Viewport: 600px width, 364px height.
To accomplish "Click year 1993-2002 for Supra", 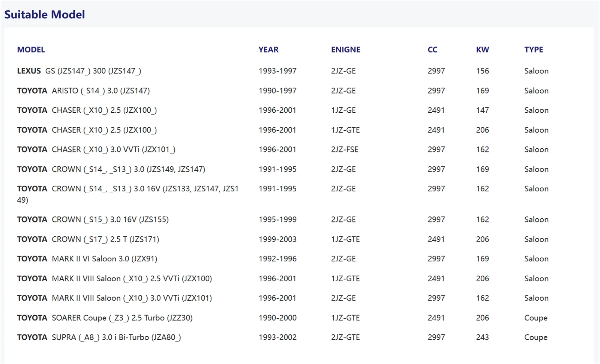I will [x=277, y=337].
